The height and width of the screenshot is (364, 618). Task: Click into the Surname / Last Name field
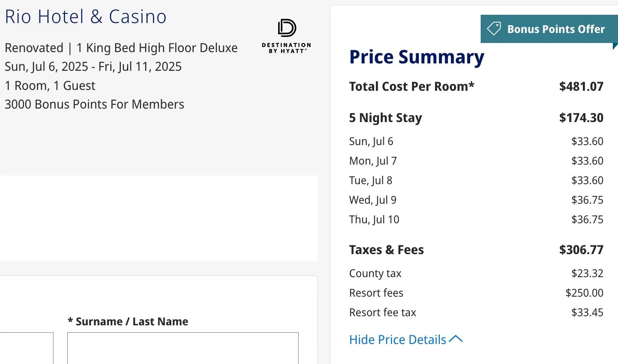(x=183, y=348)
